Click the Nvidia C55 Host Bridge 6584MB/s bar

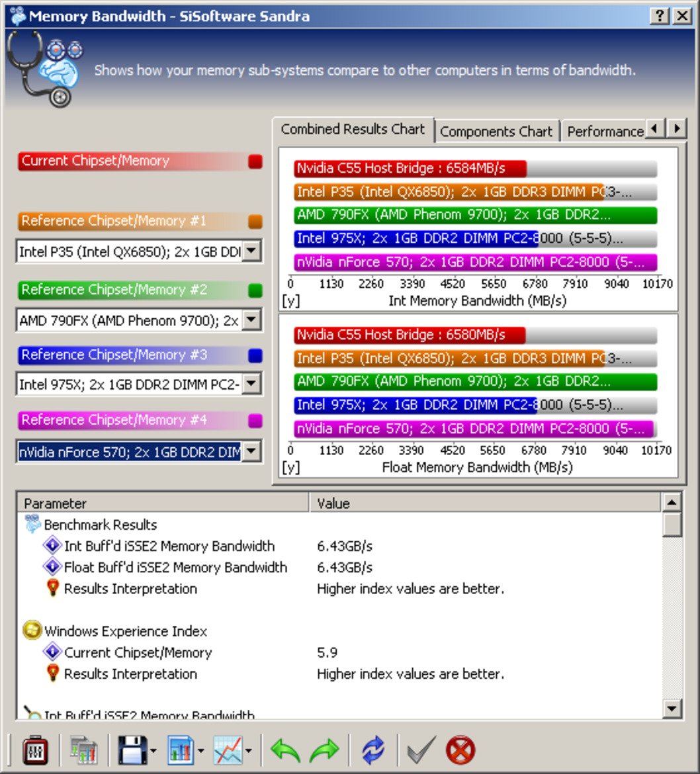click(410, 168)
